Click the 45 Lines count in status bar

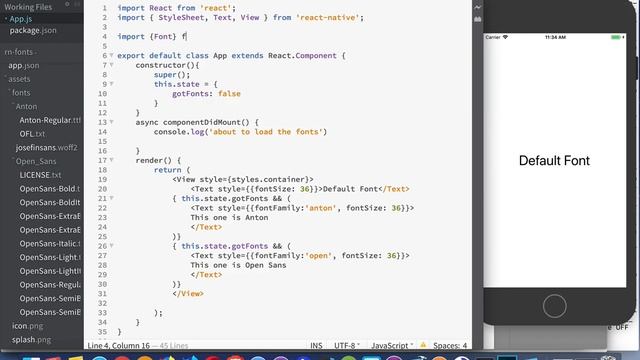pyautogui.click(x=173, y=345)
